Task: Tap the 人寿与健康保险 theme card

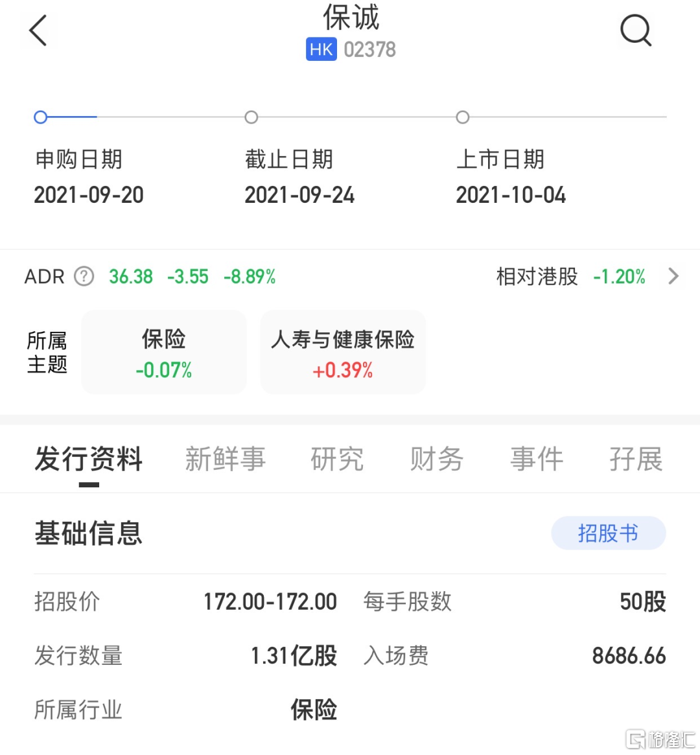Action: [x=343, y=353]
